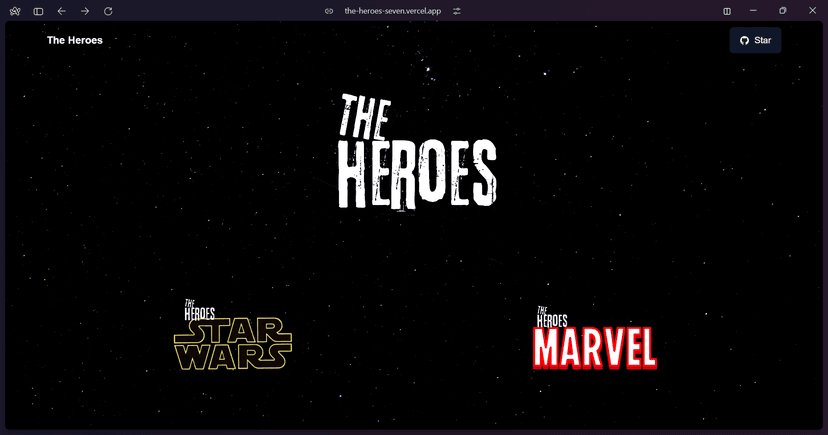Select the the-heroes-seven.vercel.app address bar
Image resolution: width=828 pixels, height=435 pixels.
[392, 11]
